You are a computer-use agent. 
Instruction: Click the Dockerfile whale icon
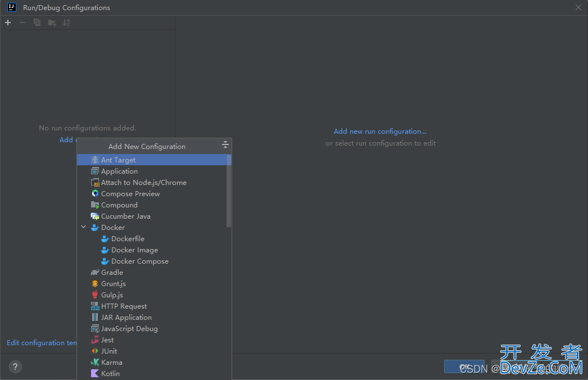click(x=105, y=238)
